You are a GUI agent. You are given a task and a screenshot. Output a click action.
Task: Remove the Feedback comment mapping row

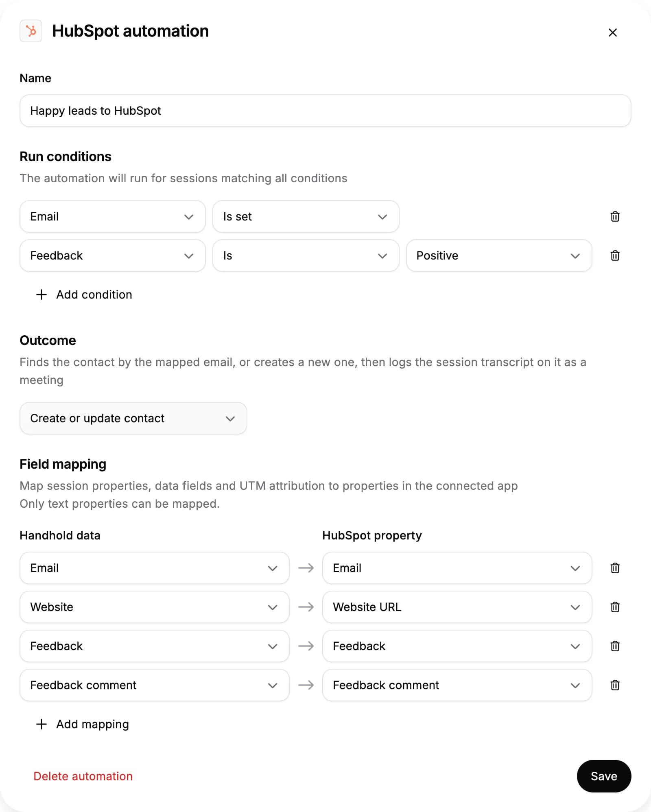(x=615, y=685)
